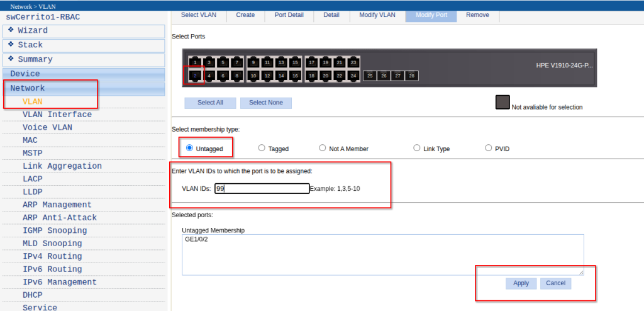Select port 6 on the switch panel
The width and height of the screenshot is (644, 311).
coord(223,76)
